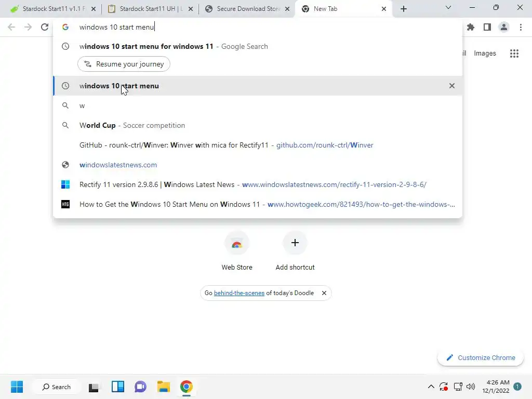The image size is (532, 399).
Task: Open the Widgets icon on the taskbar
Action: 118,387
